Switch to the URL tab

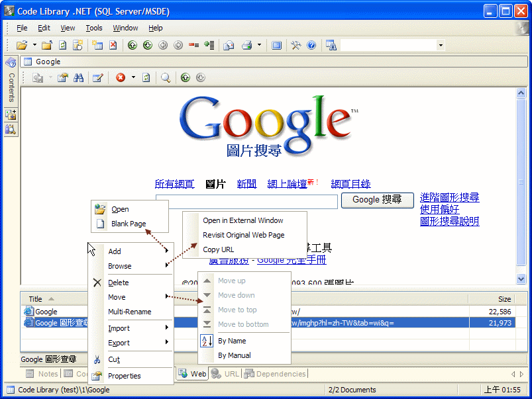[x=225, y=374]
